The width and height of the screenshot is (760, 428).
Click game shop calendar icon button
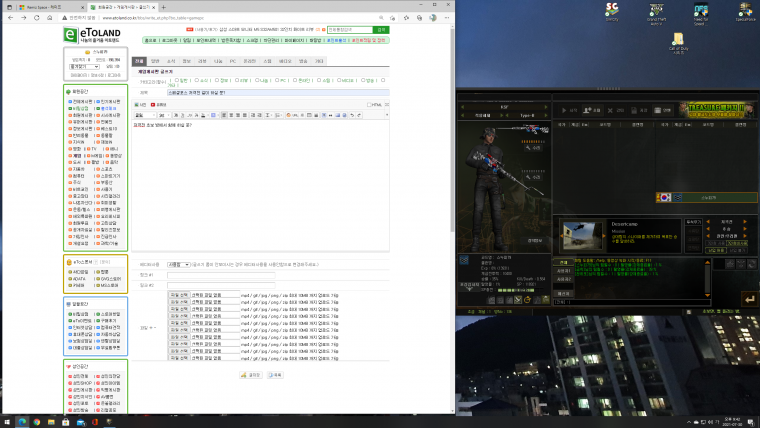click(x=664, y=111)
